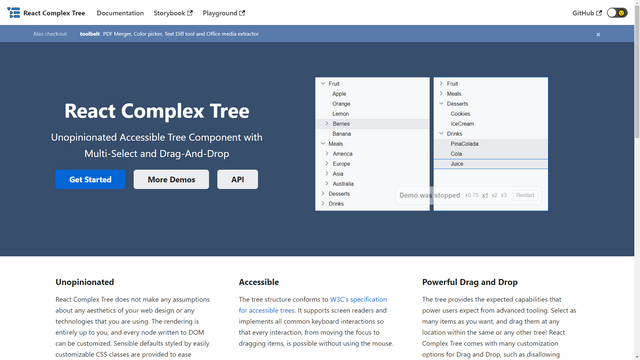Click the Unopinionated heading

(x=85, y=282)
